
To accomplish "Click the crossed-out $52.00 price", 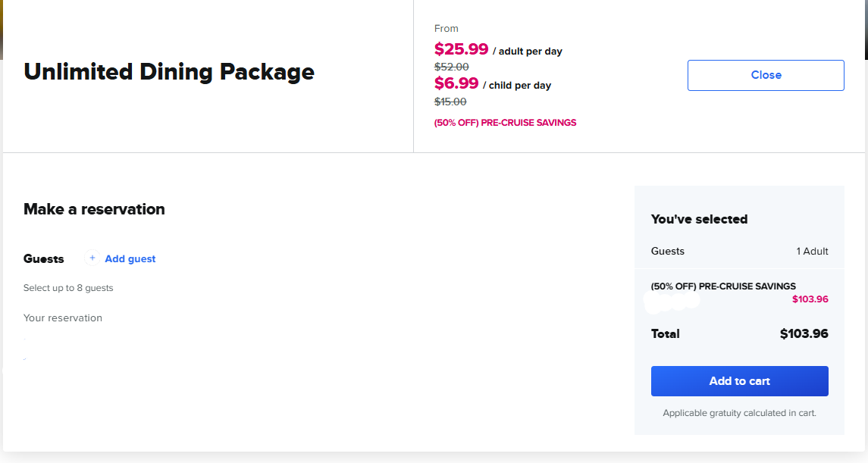I will [452, 67].
